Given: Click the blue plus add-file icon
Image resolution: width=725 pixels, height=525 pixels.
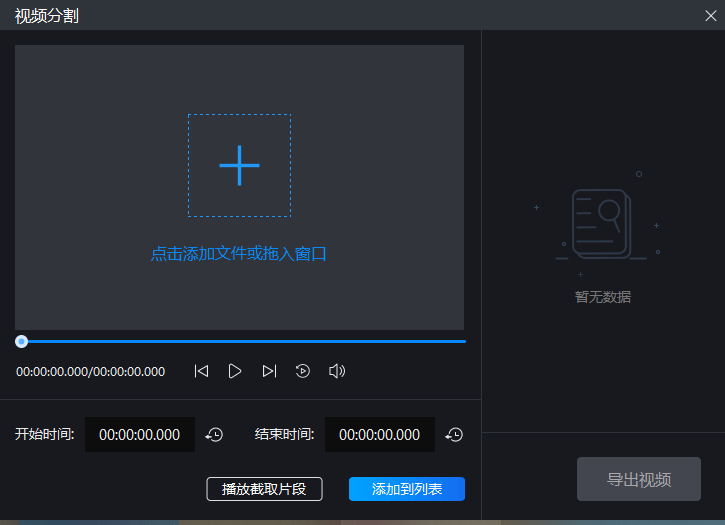Looking at the screenshot, I should click(239, 165).
